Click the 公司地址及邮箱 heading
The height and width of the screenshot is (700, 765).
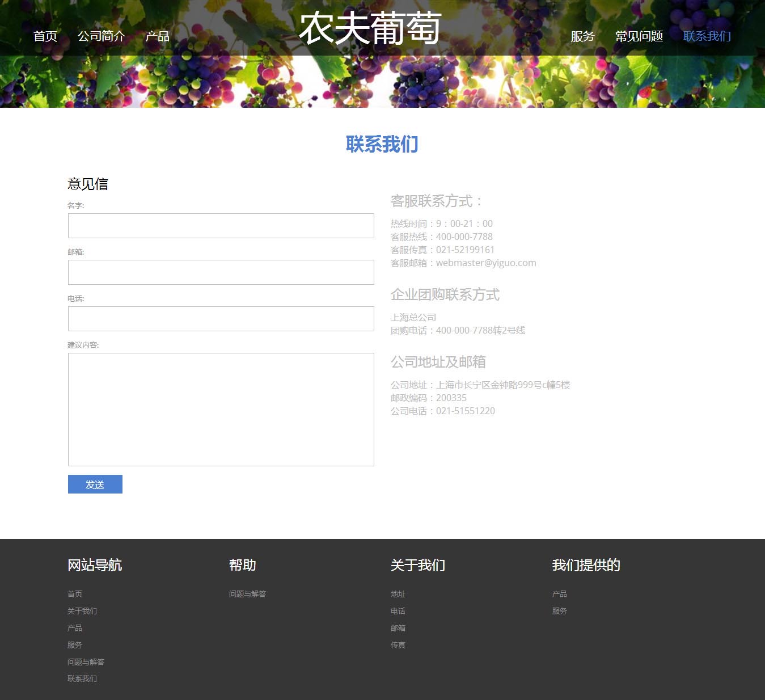click(438, 362)
